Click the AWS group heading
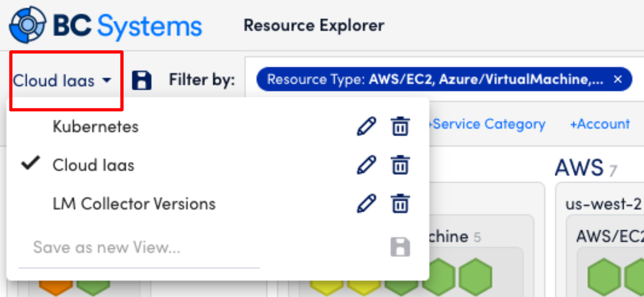This screenshot has height=297, width=644. (x=579, y=168)
